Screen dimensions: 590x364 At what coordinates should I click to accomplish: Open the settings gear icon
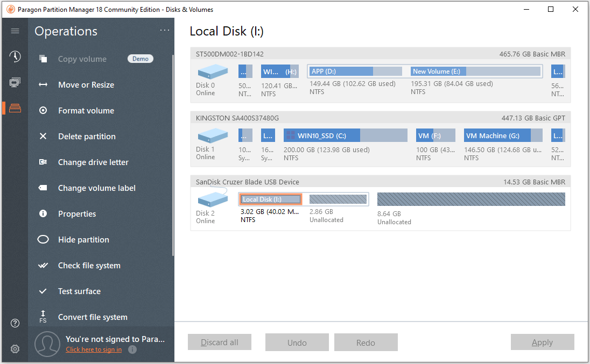click(15, 349)
